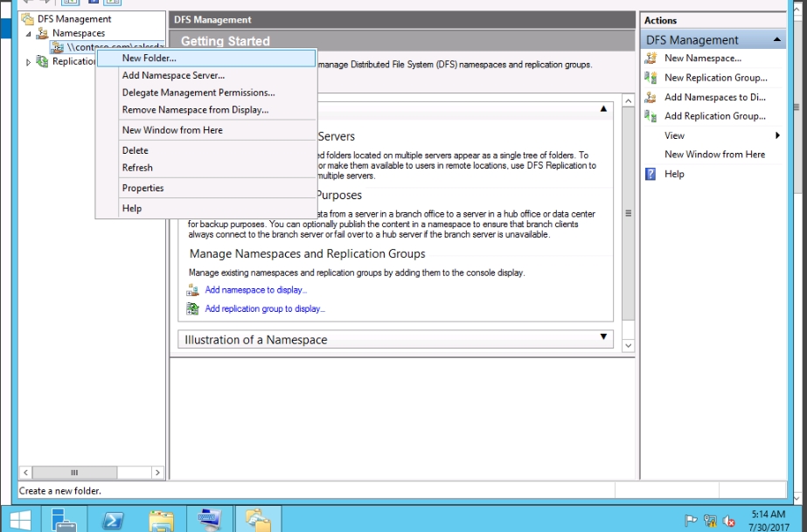807x532 pixels.
Task: Collapse the DFS Management section in Actions
Action: coord(777,39)
